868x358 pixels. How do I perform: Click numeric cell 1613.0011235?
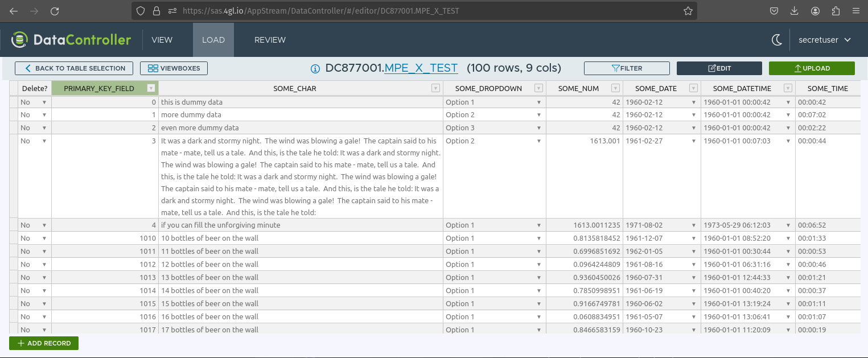pyautogui.click(x=585, y=225)
